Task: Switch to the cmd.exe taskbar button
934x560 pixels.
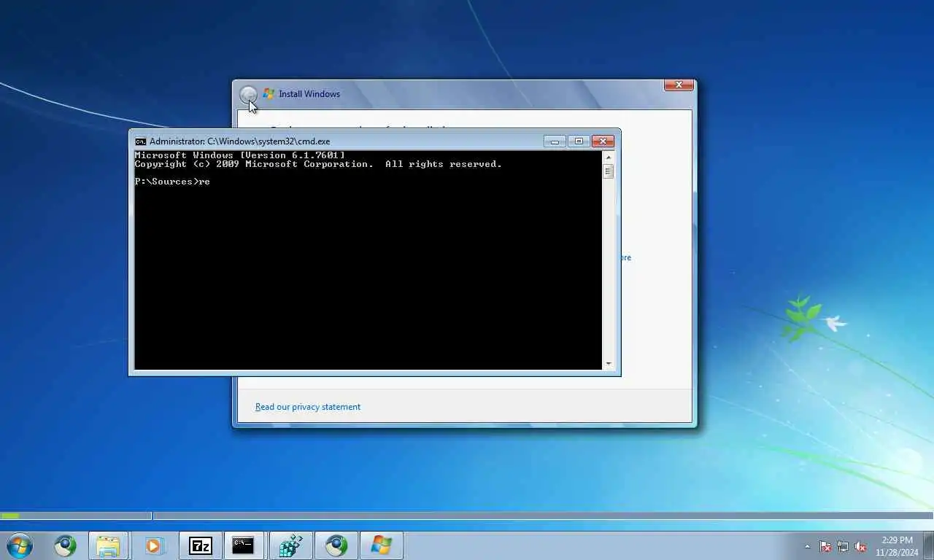Action: tap(243, 545)
